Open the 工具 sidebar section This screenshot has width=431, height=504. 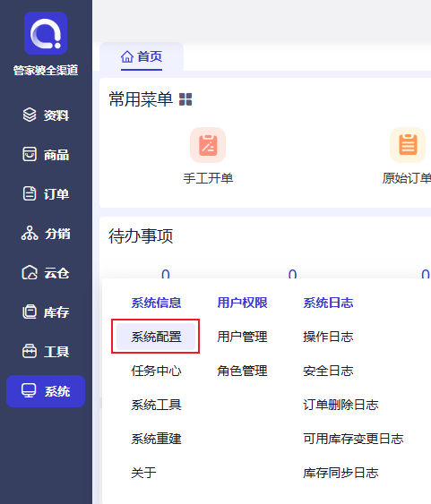tap(46, 351)
